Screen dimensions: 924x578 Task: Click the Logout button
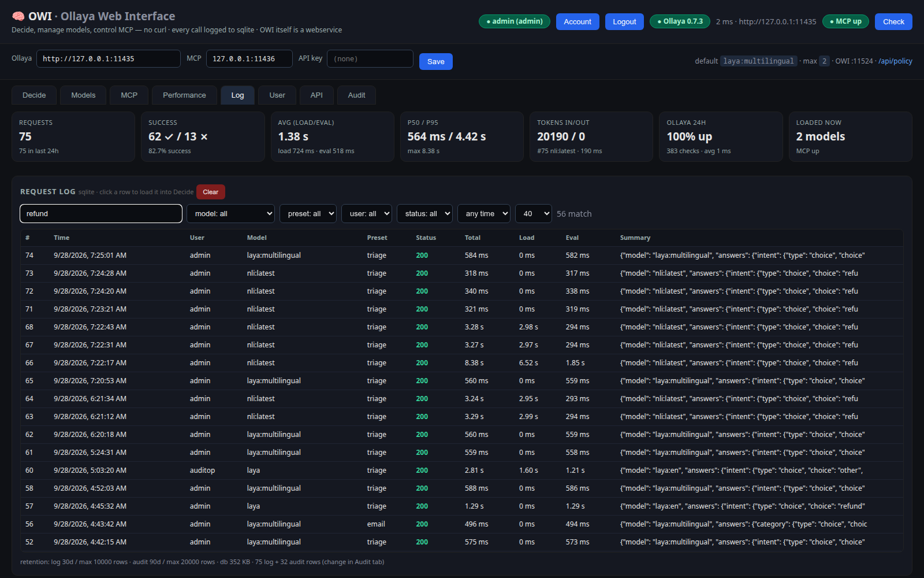point(624,22)
